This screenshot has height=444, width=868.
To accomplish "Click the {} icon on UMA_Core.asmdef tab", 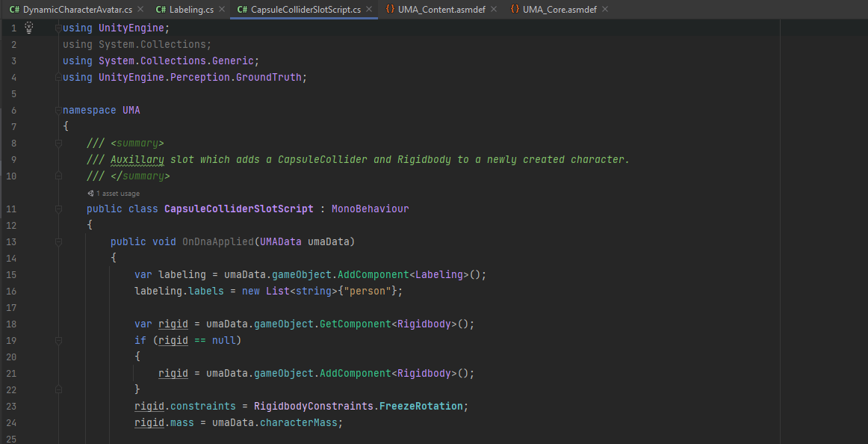I will (515, 10).
